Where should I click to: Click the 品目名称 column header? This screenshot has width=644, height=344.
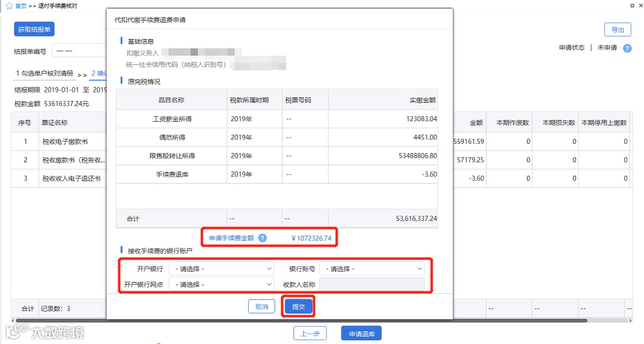point(172,100)
